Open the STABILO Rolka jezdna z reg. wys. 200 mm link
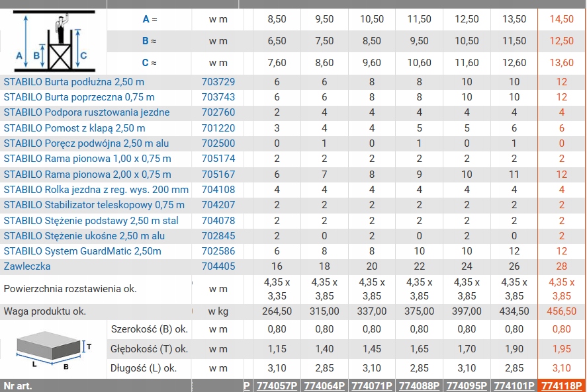This screenshot has width=587, height=392. coord(96,190)
